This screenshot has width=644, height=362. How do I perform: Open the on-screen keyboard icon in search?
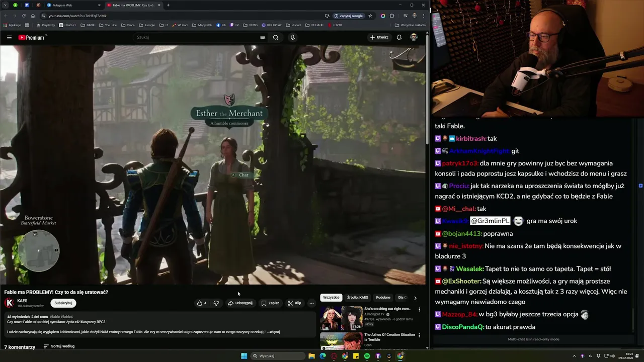tap(263, 37)
